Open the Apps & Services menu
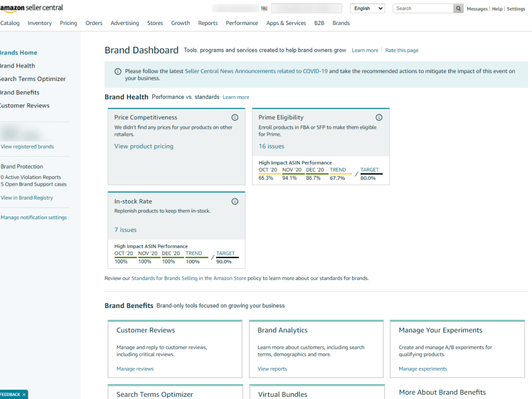 [286, 23]
